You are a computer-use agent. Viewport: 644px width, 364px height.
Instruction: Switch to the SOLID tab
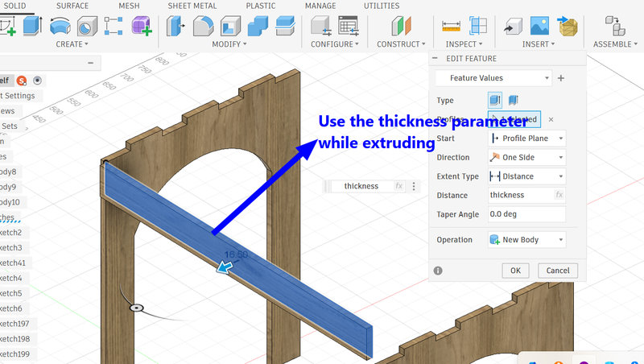tap(14, 6)
